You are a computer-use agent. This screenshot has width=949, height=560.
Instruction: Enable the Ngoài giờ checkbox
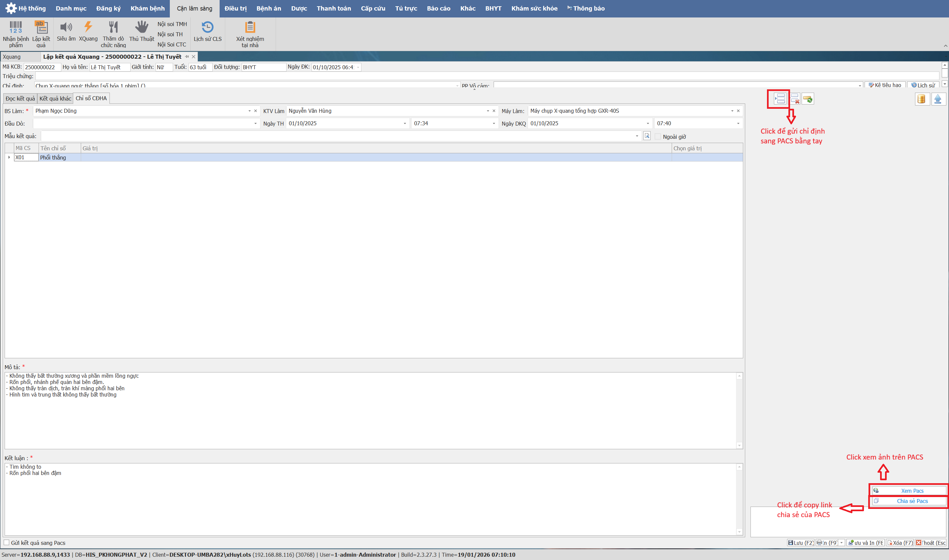(658, 136)
